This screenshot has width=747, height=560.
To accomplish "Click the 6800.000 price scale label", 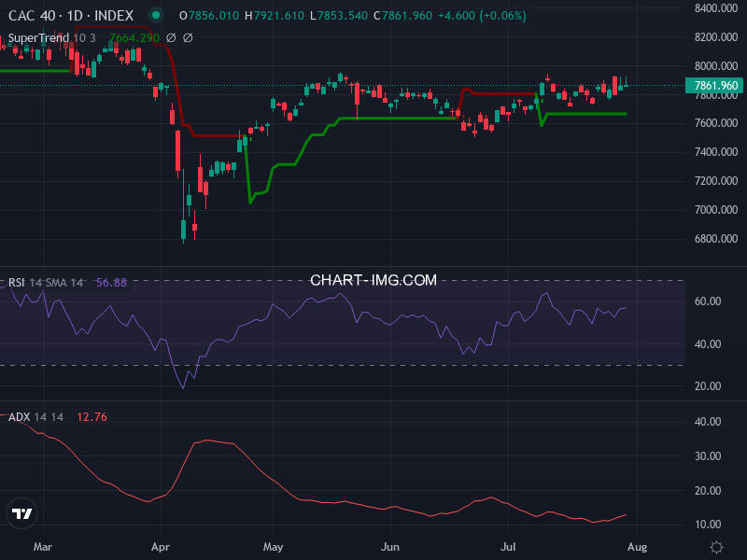I will 716,238.
